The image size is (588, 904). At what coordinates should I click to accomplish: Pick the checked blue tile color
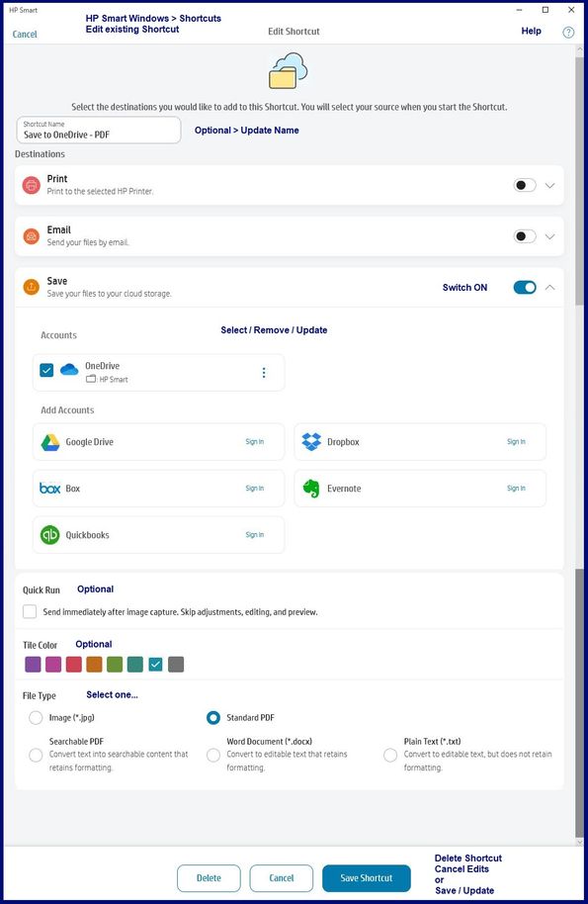(x=155, y=665)
